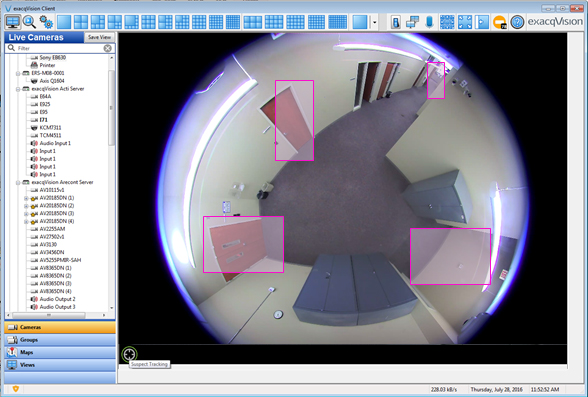The height and width of the screenshot is (397, 588).
Task: Click the Filter magnifier icon
Action: tap(11, 48)
